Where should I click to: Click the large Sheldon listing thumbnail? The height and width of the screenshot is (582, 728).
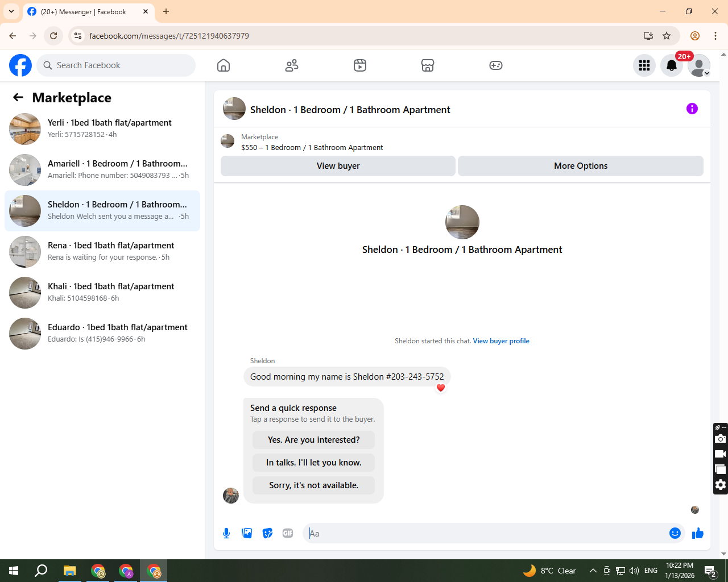[x=462, y=222]
